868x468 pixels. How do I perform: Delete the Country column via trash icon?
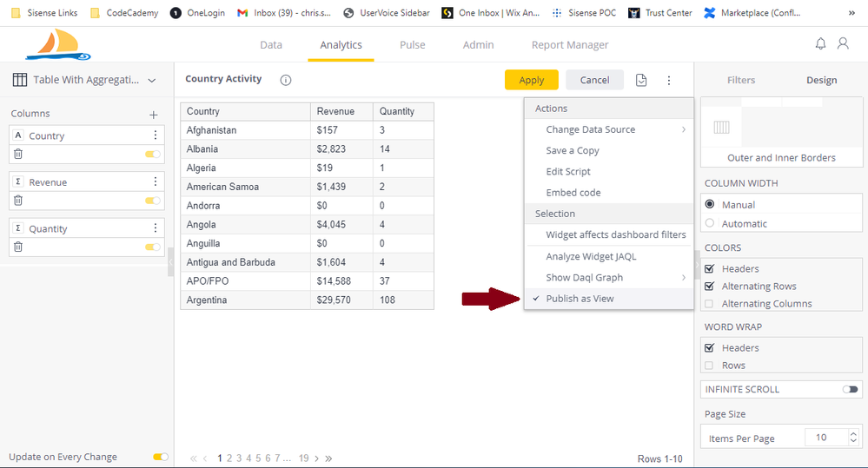(18, 154)
